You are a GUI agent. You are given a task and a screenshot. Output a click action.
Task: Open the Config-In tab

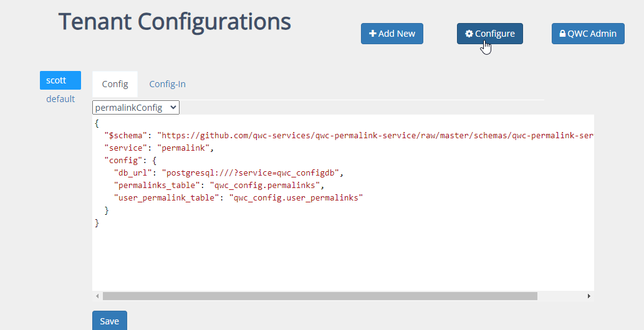pyautogui.click(x=167, y=84)
